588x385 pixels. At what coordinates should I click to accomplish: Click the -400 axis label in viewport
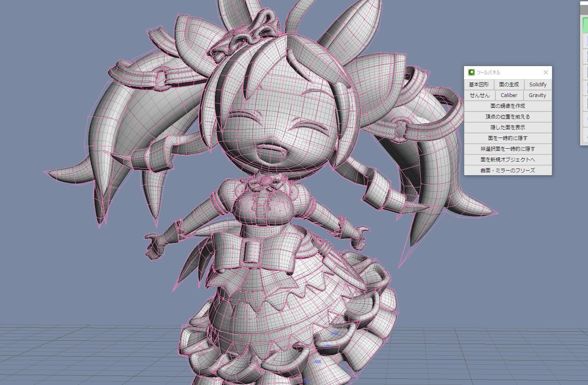[318, 361]
